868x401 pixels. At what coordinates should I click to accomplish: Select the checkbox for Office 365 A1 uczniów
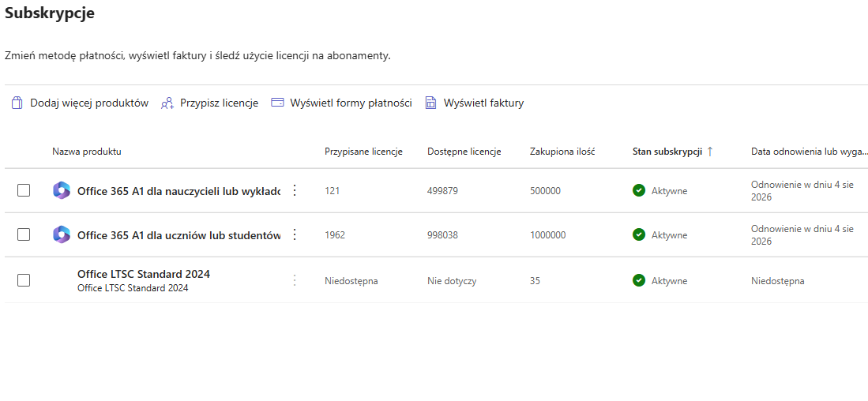(24, 234)
